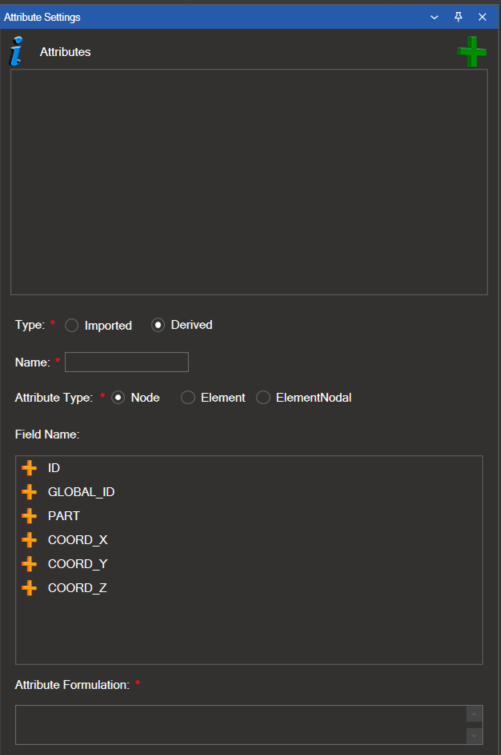
Task: Click inside the Attribute Formulation text box
Action: (241, 725)
